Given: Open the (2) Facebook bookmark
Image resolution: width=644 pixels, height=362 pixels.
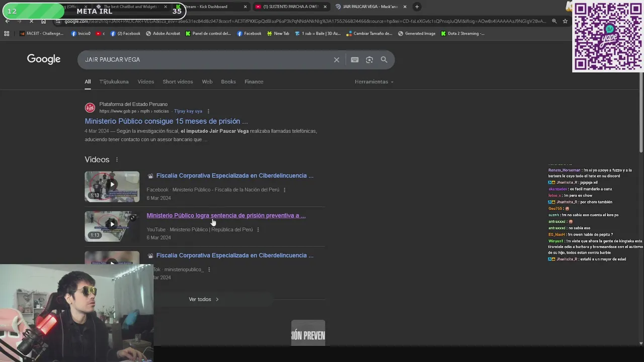Looking at the screenshot, I should (125, 34).
